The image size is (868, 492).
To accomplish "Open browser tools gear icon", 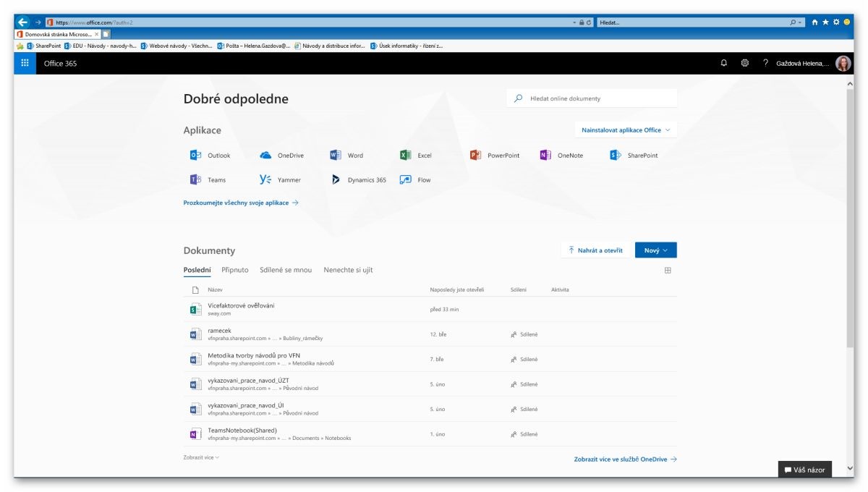I will [835, 22].
